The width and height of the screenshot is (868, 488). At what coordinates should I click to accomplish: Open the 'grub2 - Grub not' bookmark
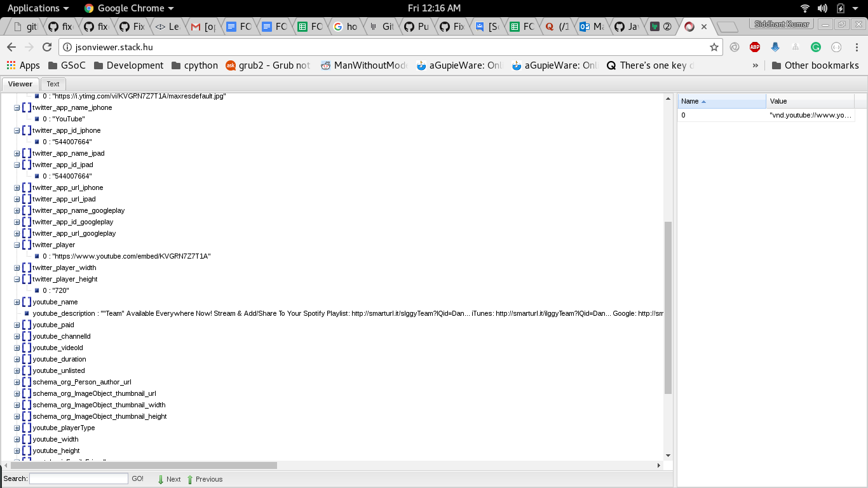coord(268,65)
